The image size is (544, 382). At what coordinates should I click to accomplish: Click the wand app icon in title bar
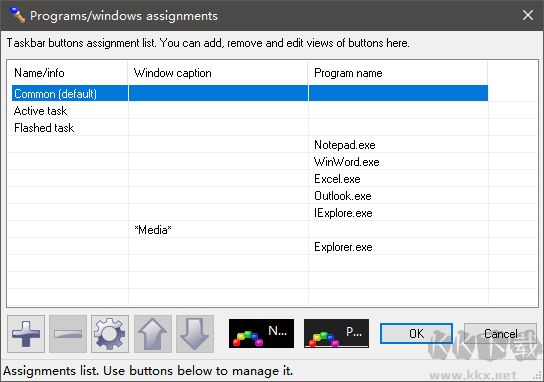(x=17, y=15)
